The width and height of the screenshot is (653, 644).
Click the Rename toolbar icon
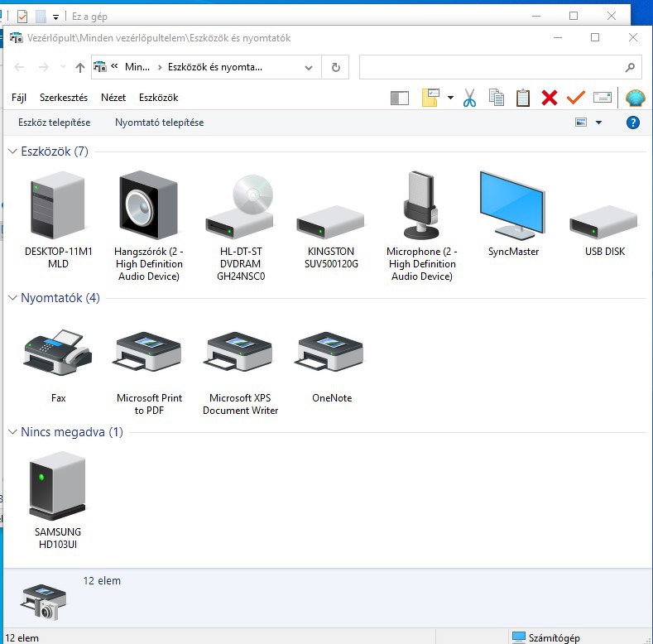tap(603, 98)
